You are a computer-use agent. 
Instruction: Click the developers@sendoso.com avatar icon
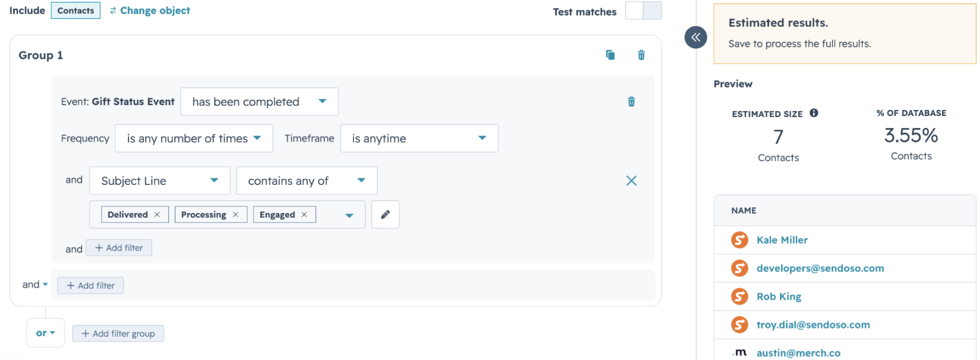pos(739,268)
